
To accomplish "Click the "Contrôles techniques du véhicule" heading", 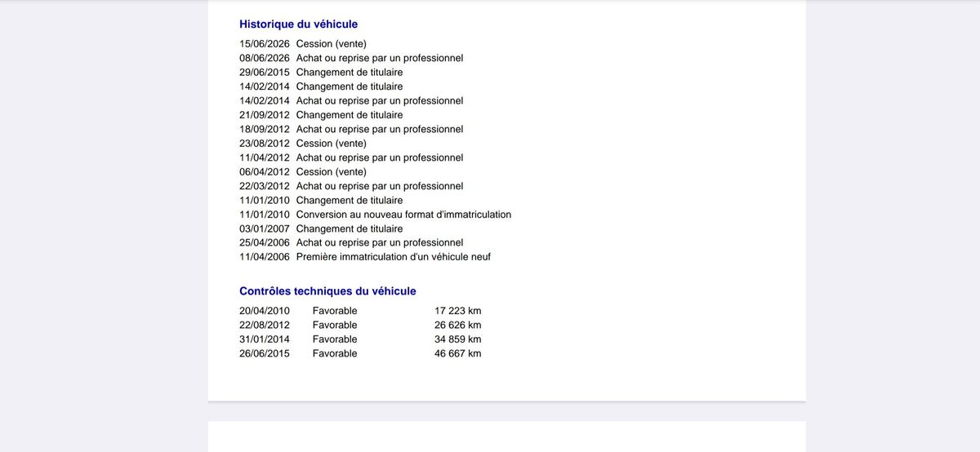I will pos(327,291).
